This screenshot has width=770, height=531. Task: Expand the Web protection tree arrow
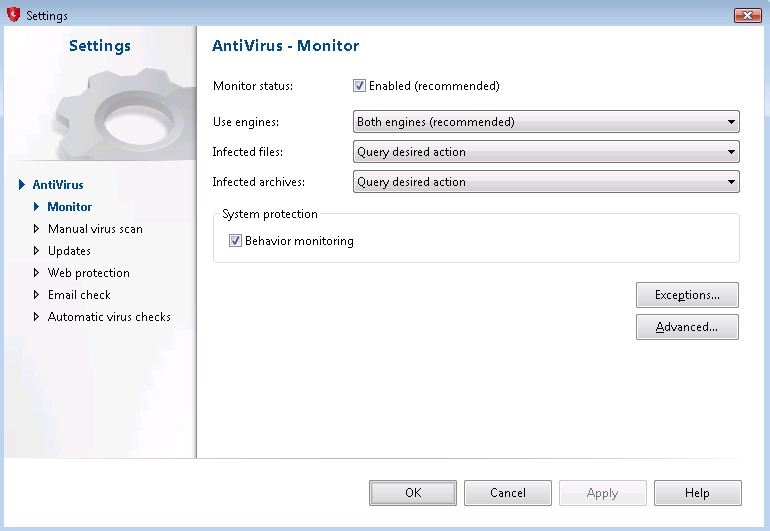click(x=37, y=273)
